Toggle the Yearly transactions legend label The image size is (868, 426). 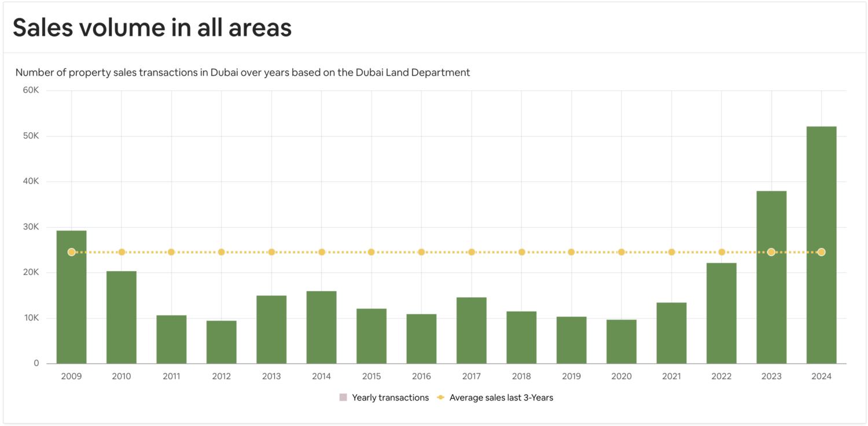click(x=390, y=398)
